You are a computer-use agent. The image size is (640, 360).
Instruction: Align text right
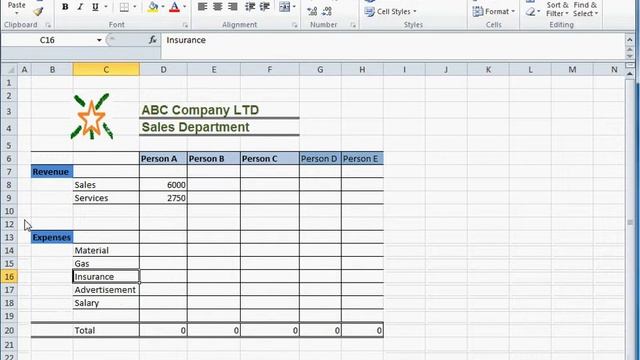(233, 7)
